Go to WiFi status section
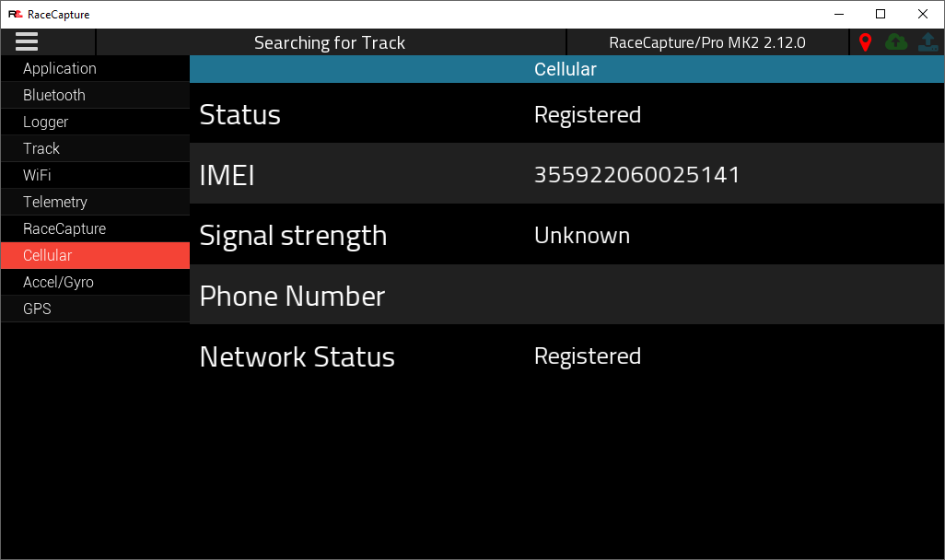Image resolution: width=945 pixels, height=560 pixels. (x=95, y=175)
